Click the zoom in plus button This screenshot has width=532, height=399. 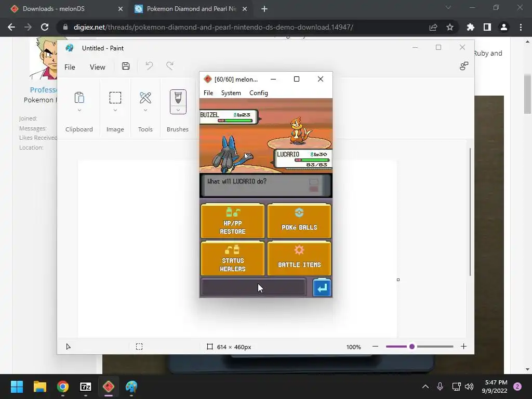tap(464, 347)
